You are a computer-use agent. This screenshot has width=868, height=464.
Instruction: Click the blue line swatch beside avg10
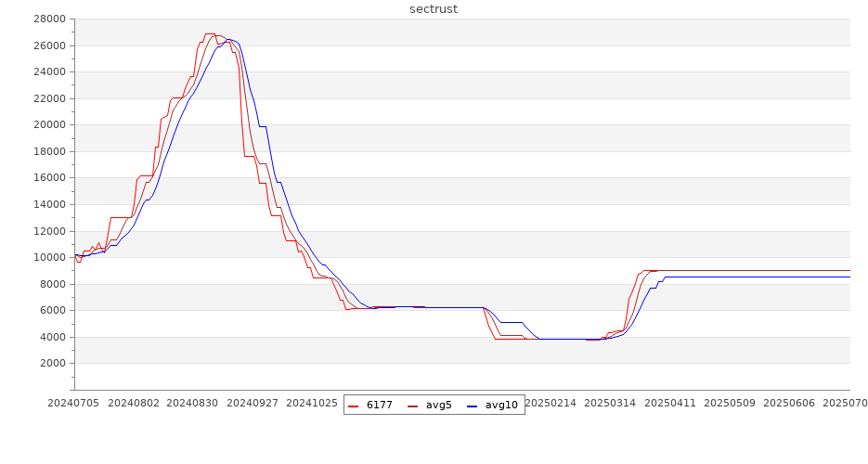point(473,406)
